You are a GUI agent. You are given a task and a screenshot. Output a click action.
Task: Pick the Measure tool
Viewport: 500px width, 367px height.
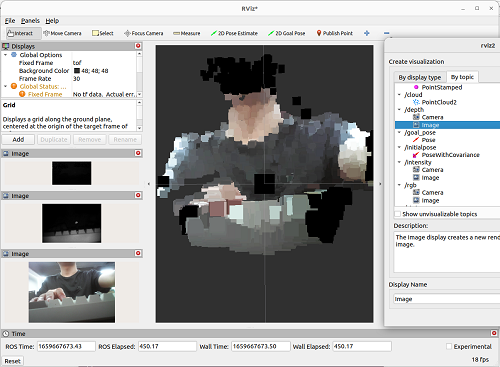[x=187, y=33]
